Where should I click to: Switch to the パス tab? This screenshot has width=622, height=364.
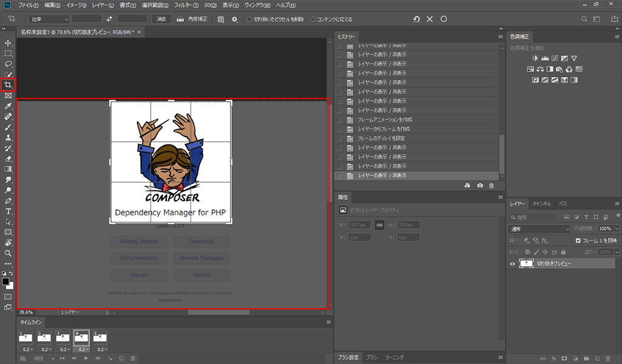(563, 204)
